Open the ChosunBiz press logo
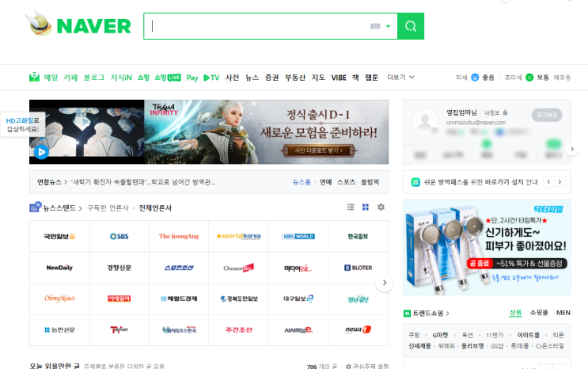588x369 pixels. pos(238,268)
